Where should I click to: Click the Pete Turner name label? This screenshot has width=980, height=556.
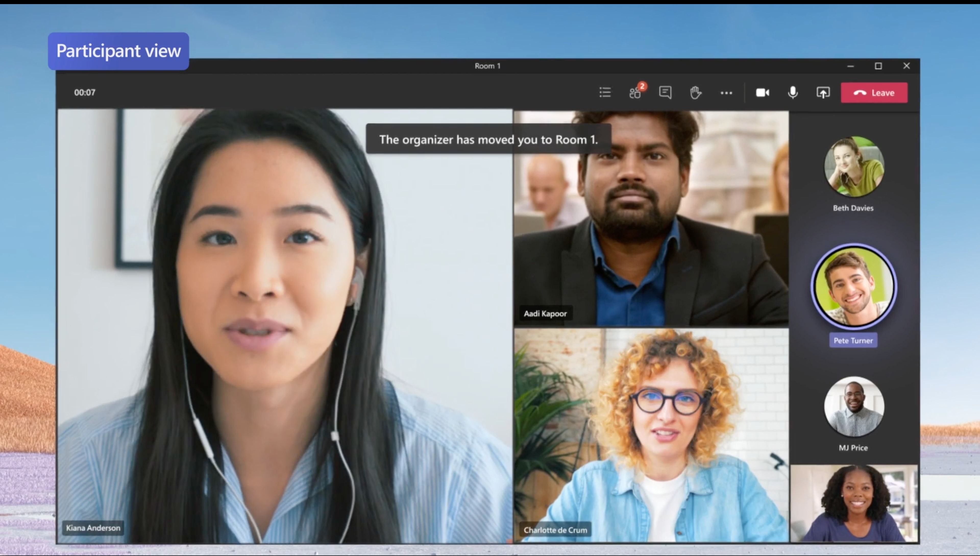click(x=853, y=341)
